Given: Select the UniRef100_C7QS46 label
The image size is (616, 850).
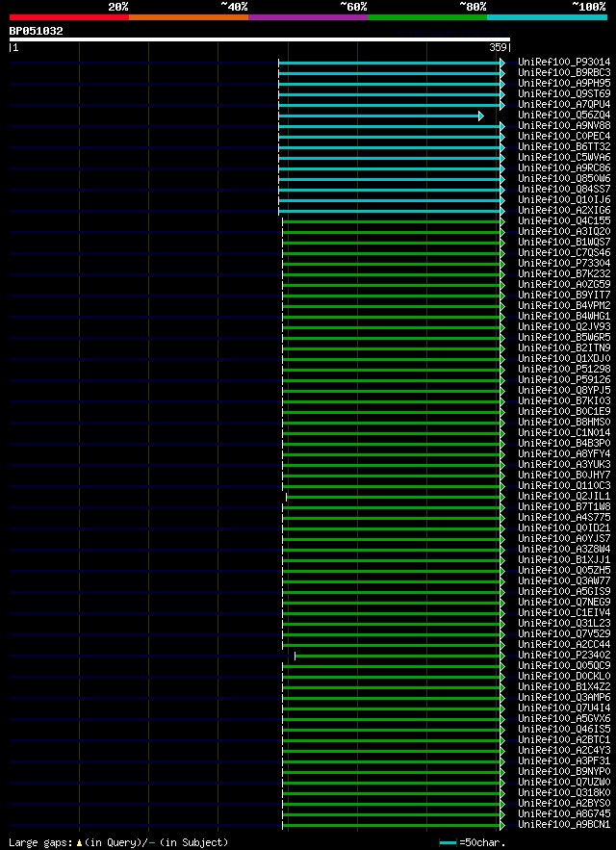Looking at the screenshot, I should click(x=564, y=253).
